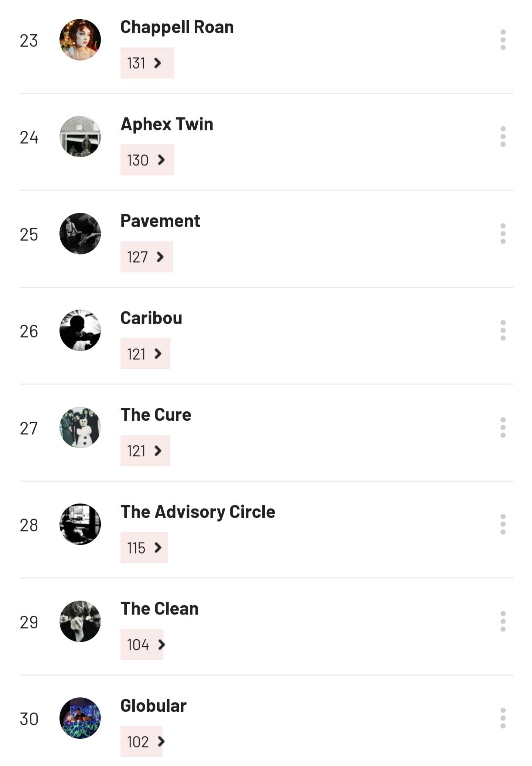Select the Globular artist name

[x=153, y=706]
